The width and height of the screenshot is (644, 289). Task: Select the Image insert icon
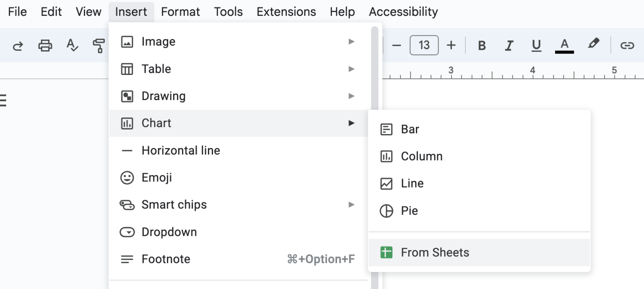pos(127,41)
